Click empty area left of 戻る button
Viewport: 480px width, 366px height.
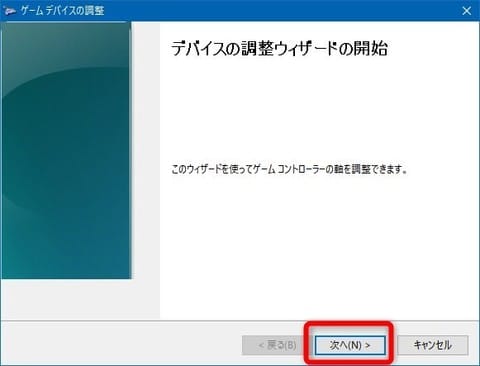coord(120,343)
